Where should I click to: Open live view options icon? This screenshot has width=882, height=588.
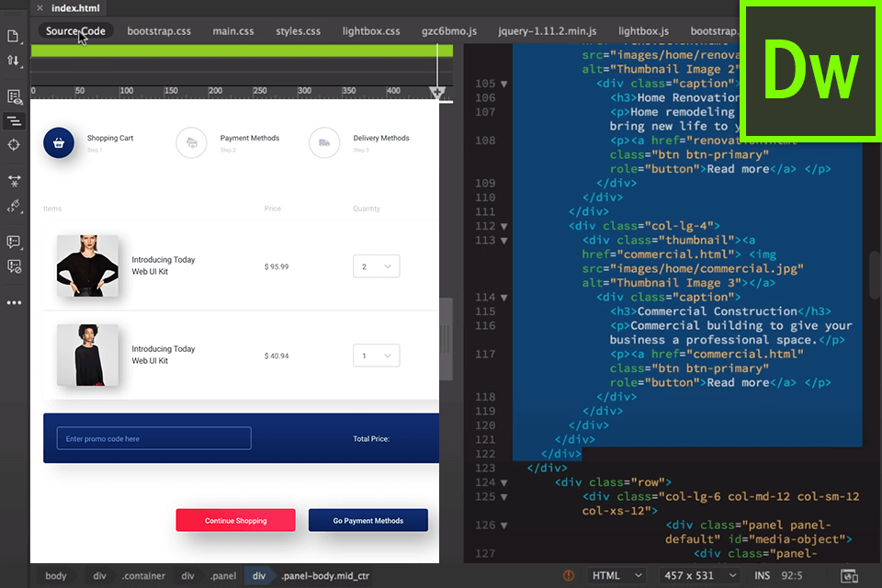[x=14, y=96]
